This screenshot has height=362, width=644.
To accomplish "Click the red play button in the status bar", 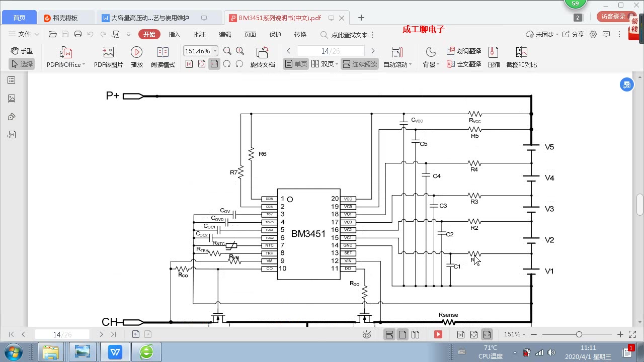I will pyautogui.click(x=438, y=334).
